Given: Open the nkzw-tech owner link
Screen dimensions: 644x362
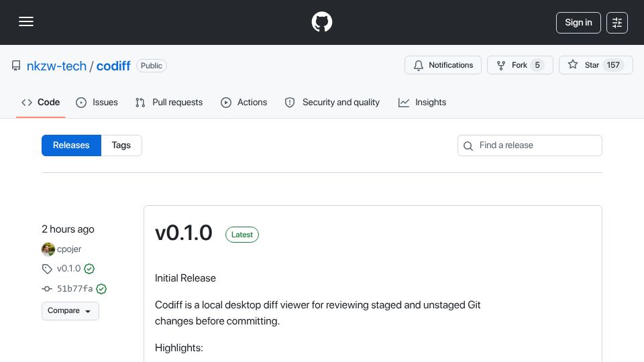Looking at the screenshot, I should point(56,66).
